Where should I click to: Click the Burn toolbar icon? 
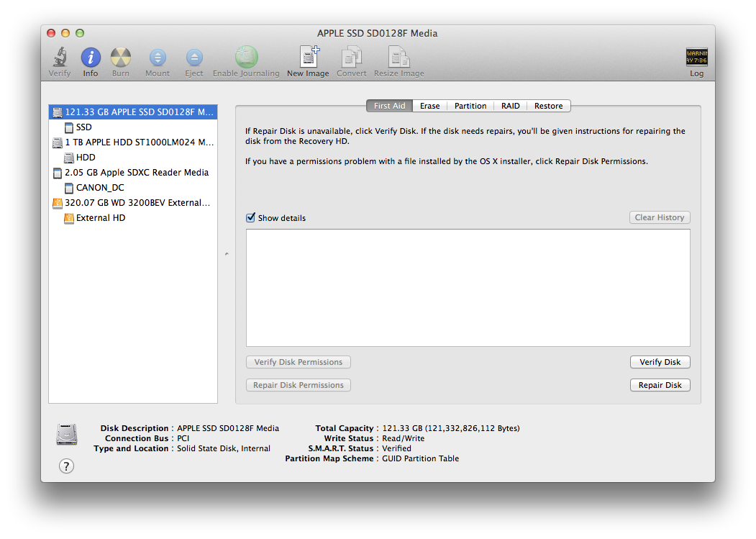coord(121,58)
